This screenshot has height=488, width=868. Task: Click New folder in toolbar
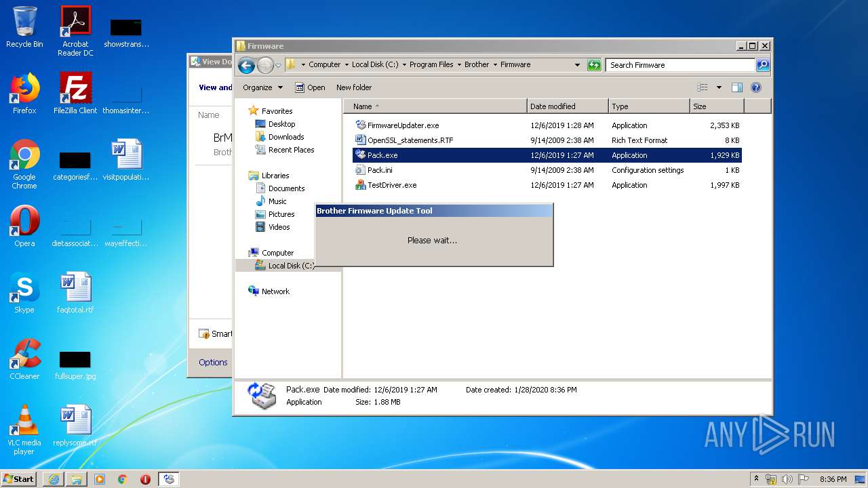(354, 87)
